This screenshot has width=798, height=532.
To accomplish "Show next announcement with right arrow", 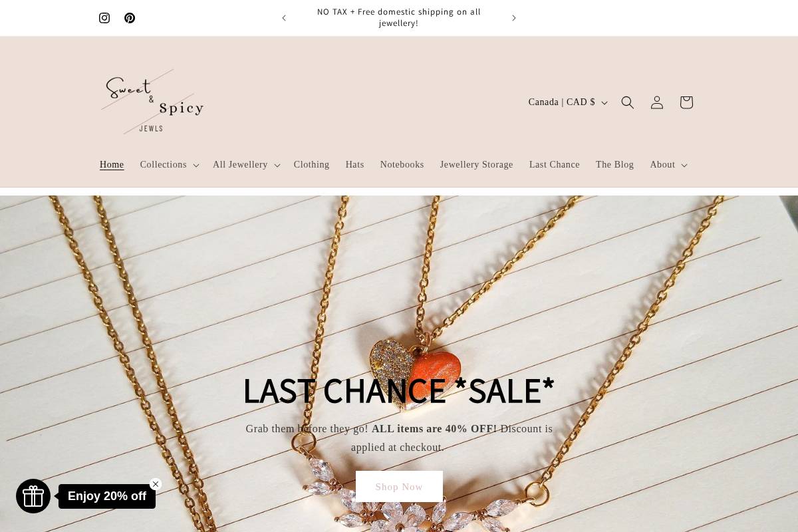I will pos(514,18).
